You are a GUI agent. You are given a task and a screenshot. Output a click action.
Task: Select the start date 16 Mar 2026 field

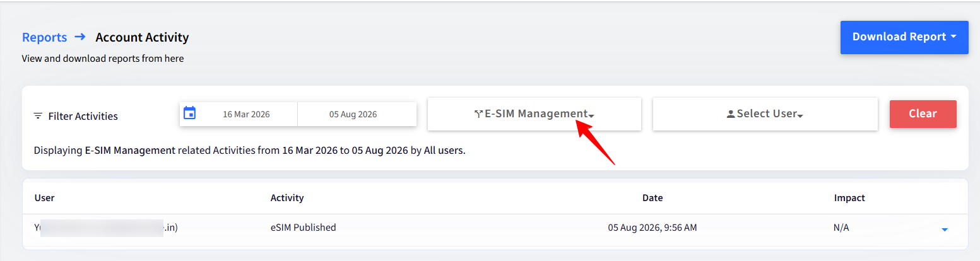point(246,114)
